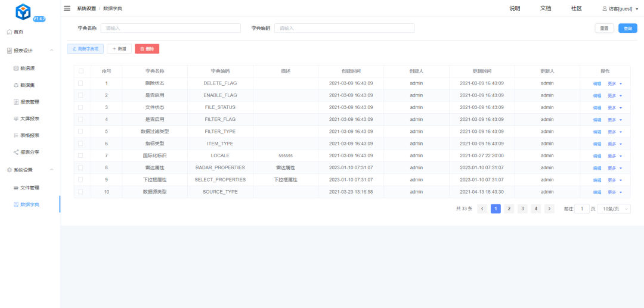
Task: Select the checkbox for LOCALE row
Action: click(80, 155)
